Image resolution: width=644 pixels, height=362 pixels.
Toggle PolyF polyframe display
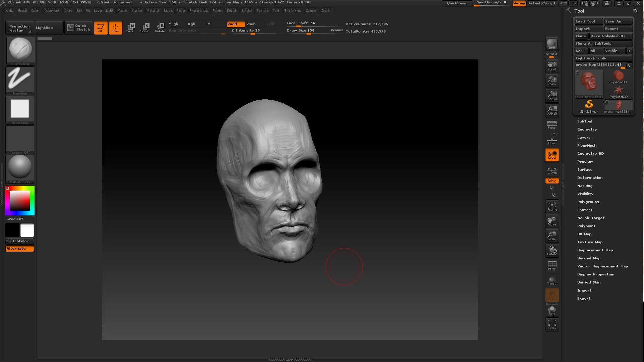click(x=552, y=265)
